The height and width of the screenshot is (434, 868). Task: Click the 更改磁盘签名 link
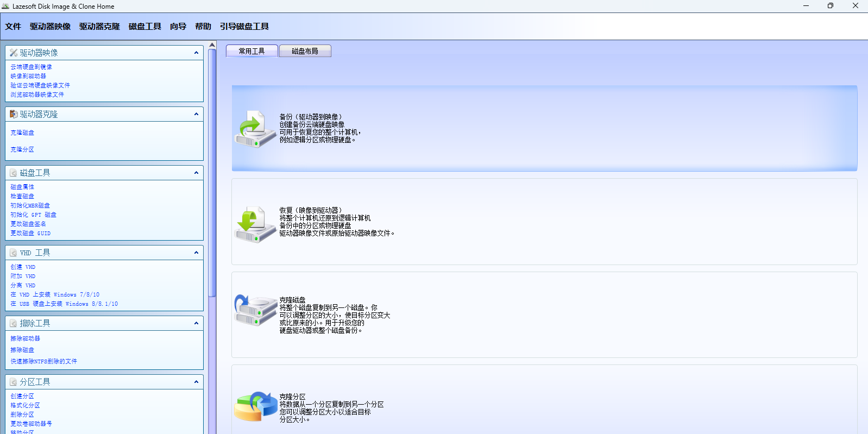(x=28, y=224)
